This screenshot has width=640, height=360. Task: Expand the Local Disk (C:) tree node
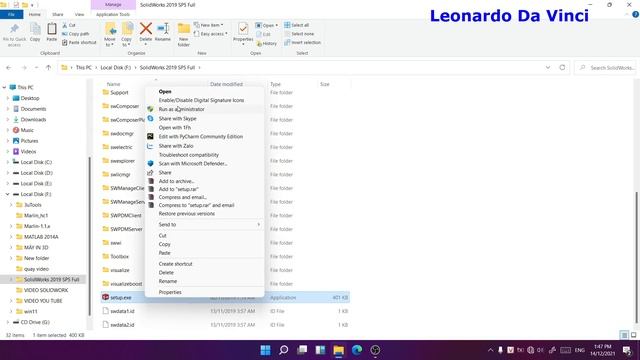click(x=7, y=162)
